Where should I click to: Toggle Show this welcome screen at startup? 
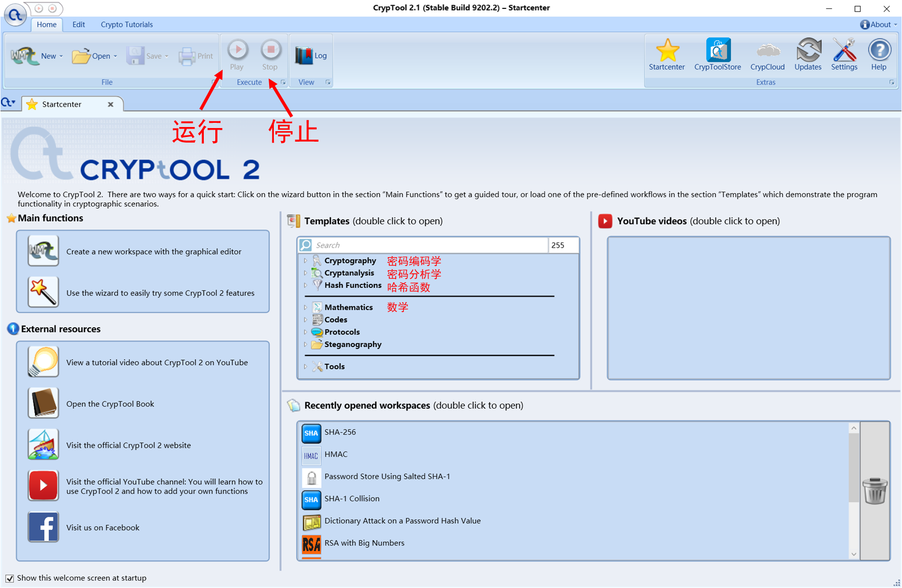pos(9,578)
